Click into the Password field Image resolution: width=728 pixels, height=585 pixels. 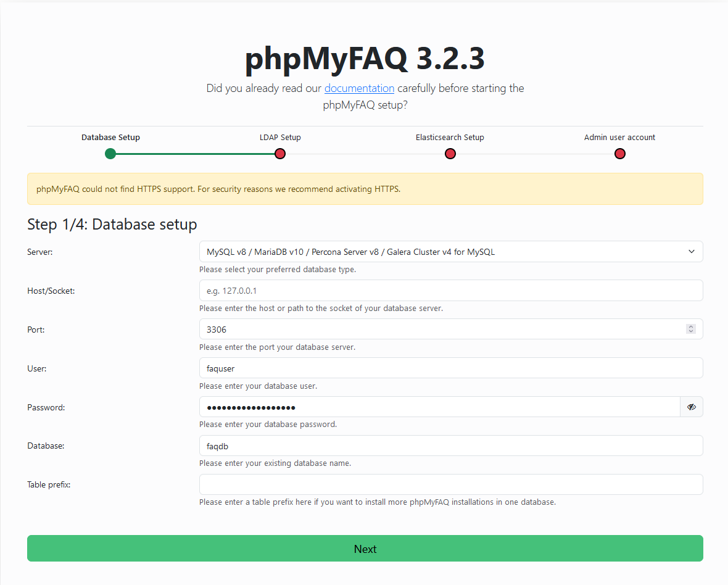pos(440,407)
